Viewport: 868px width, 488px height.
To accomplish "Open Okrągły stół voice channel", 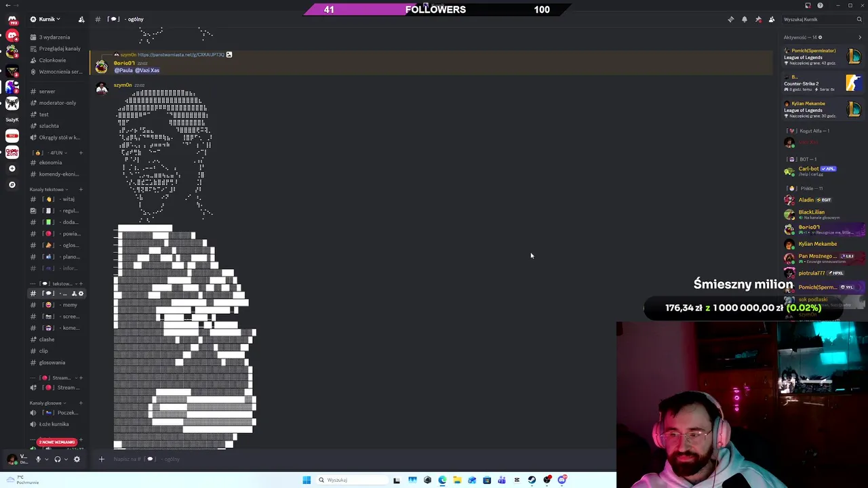I will 56,138.
